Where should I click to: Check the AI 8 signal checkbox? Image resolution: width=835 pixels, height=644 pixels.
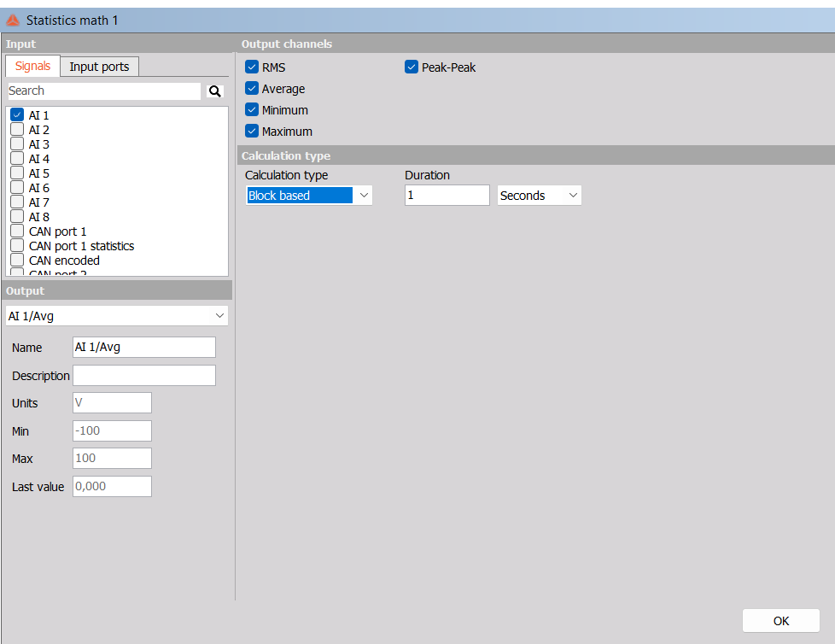click(17, 216)
